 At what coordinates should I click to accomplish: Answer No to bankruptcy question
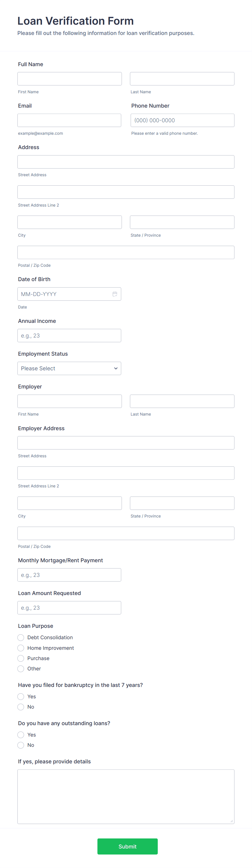tap(21, 707)
